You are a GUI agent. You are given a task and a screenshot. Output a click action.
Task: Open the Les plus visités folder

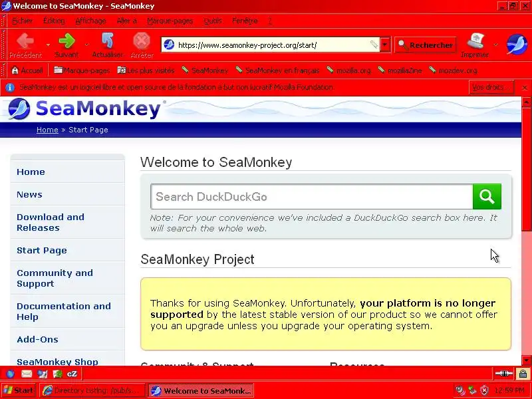146,70
